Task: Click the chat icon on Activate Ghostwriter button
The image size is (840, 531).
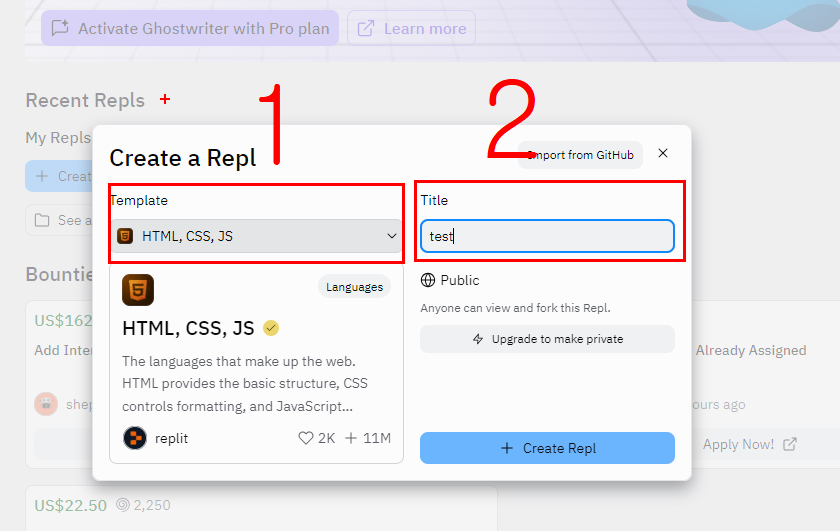Action: click(60, 28)
